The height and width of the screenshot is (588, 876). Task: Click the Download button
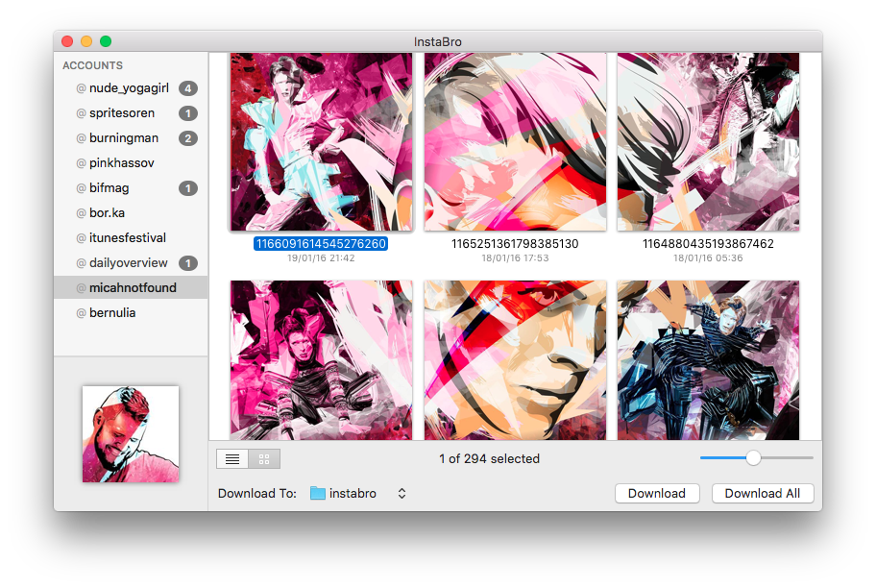[x=657, y=494]
